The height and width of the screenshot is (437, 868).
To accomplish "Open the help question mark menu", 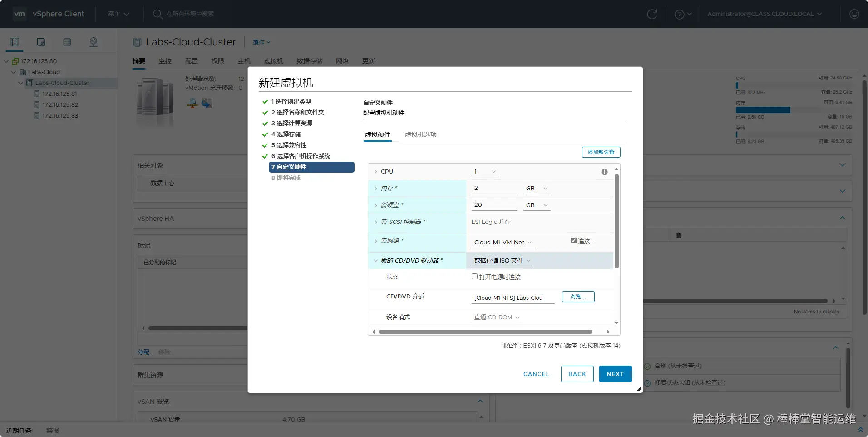I will coord(683,14).
